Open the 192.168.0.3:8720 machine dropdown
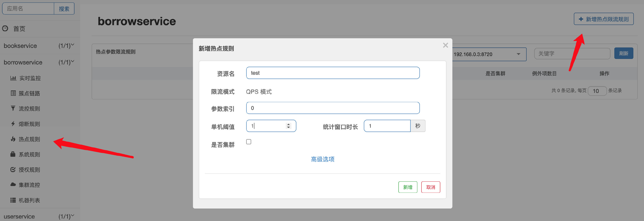Image resolution: width=644 pixels, height=221 pixels. click(489, 54)
